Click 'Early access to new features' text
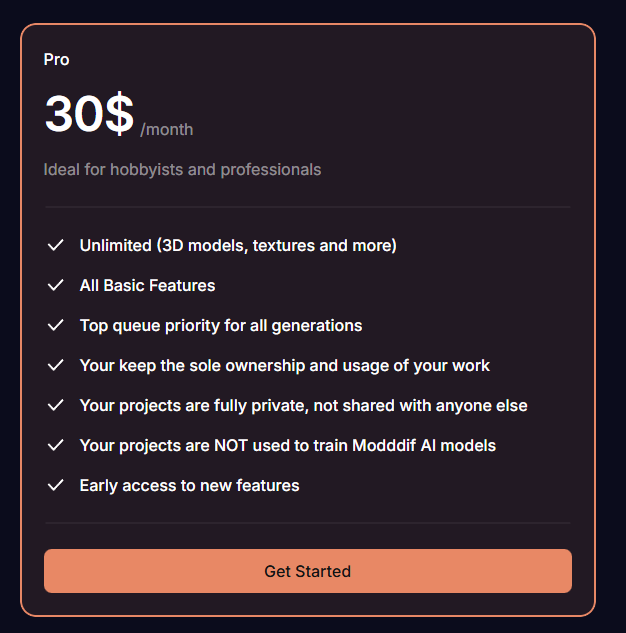The height and width of the screenshot is (633, 626). [x=189, y=485]
